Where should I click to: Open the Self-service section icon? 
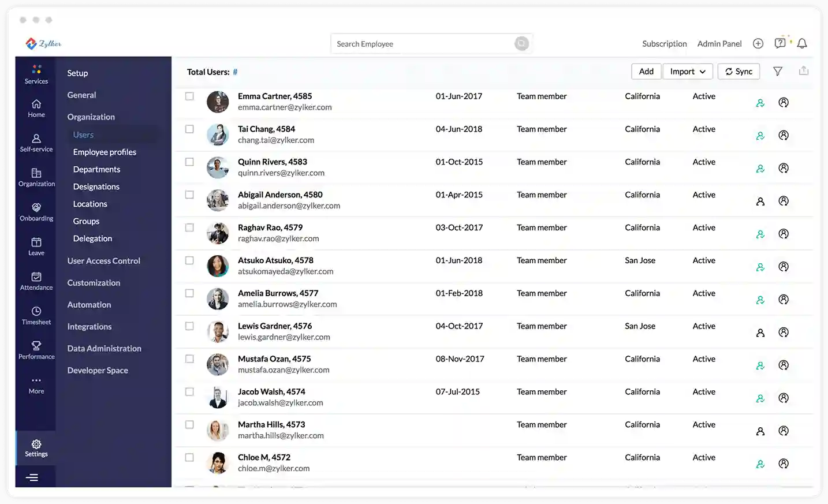[36, 140]
